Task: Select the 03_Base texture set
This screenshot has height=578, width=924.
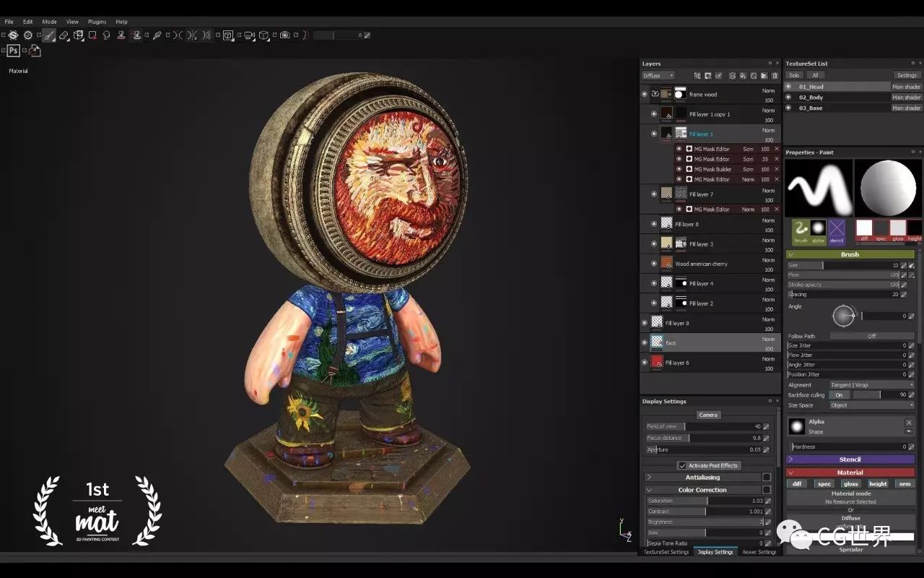Action: pos(837,108)
